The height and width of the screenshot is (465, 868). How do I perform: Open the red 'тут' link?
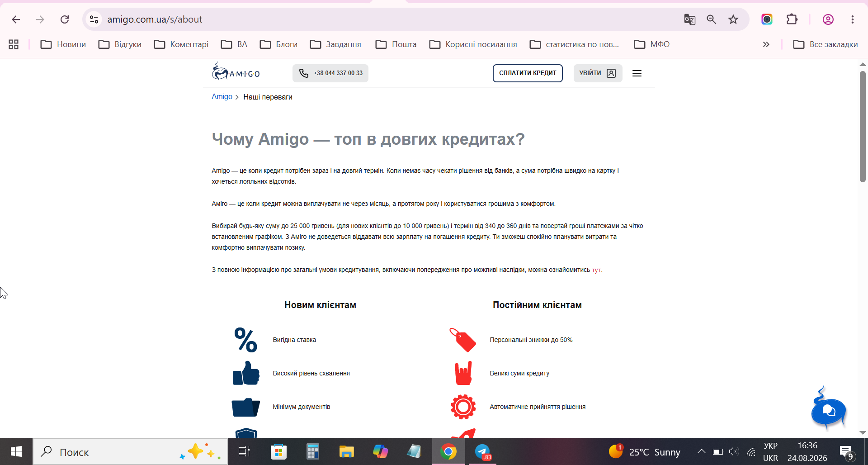596,270
